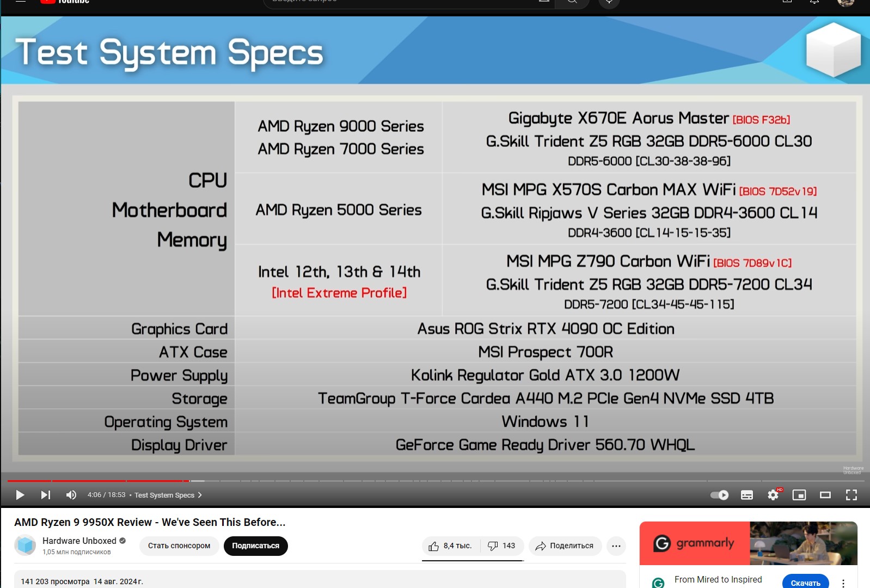Open the ad options three-dot menu
The height and width of the screenshot is (588, 870).
843,583
